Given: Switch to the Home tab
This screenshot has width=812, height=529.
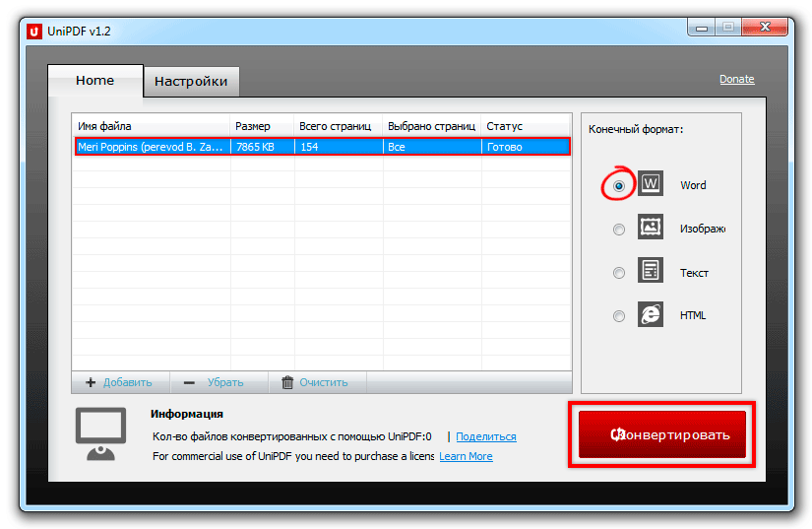Looking at the screenshot, I should click(x=94, y=81).
